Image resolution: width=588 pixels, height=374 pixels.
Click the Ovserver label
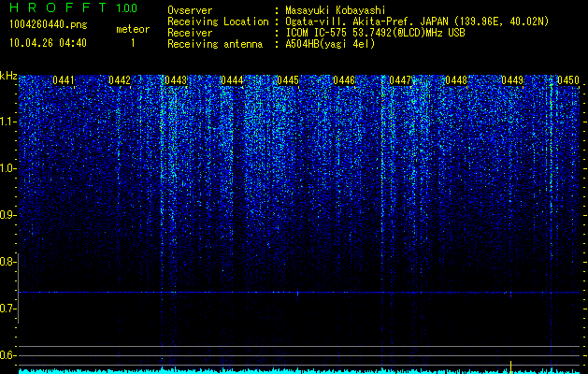[190, 10]
